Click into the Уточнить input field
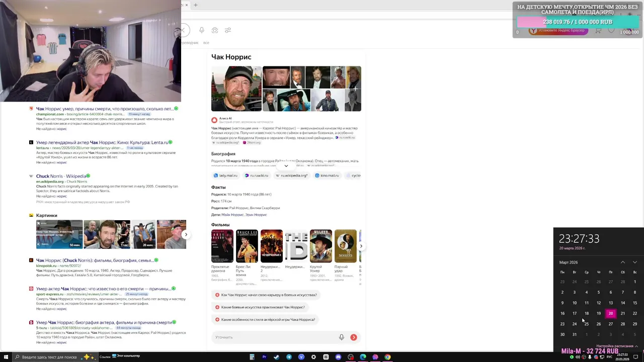Image resolution: width=644 pixels, height=362 pixels. click(x=274, y=337)
